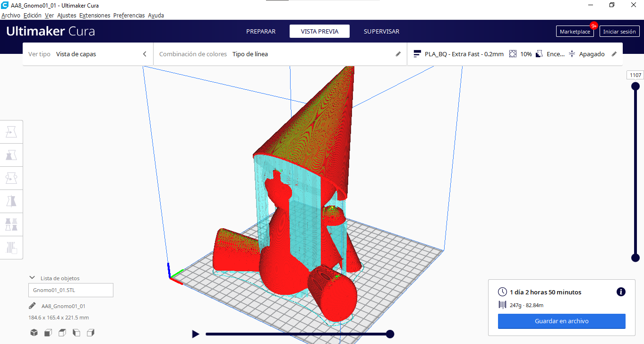Open the Ajustes menu
This screenshot has height=344, width=644.
pos(67,15)
